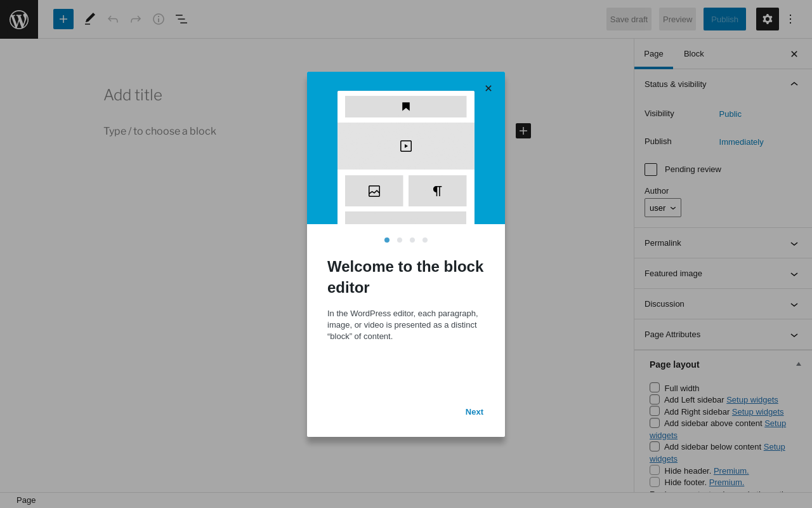Tick the Add Right sidebar checkbox
The height and width of the screenshot is (508, 812).
655,411
